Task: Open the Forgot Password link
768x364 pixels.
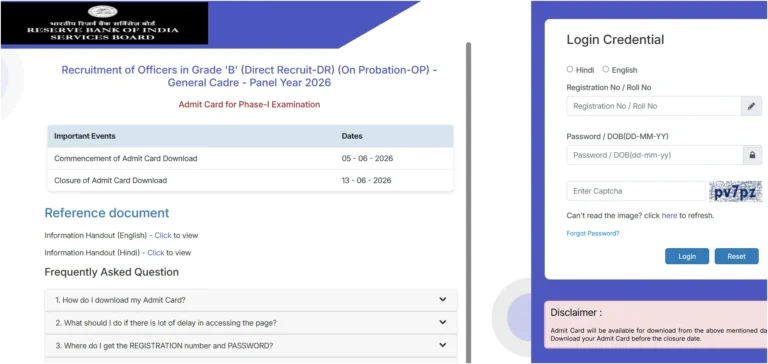Action: coord(593,234)
